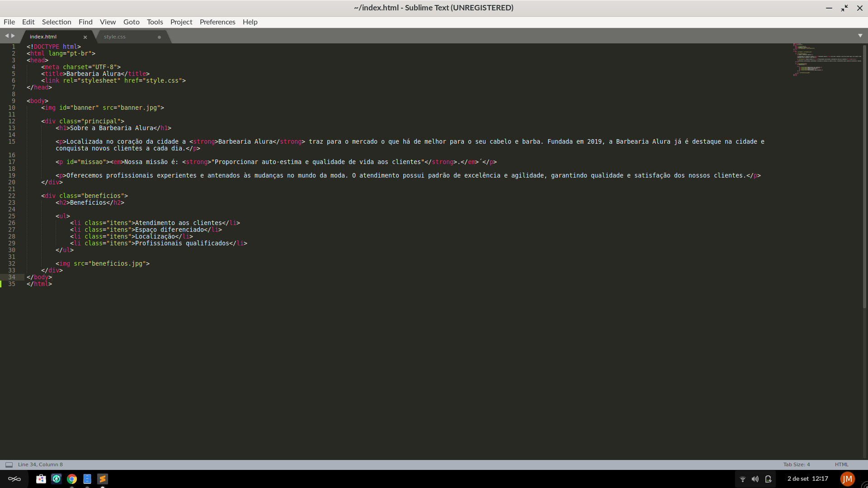The image size is (868, 488).
Task: Click the h1 text Sobre a Barbearia Alura
Action: point(112,128)
